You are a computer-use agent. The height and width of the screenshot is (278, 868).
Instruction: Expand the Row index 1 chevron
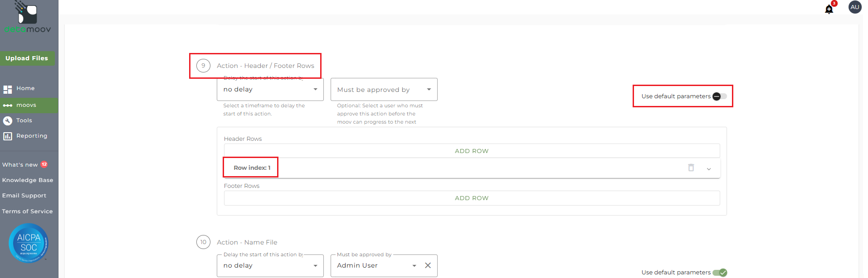pos(709,168)
